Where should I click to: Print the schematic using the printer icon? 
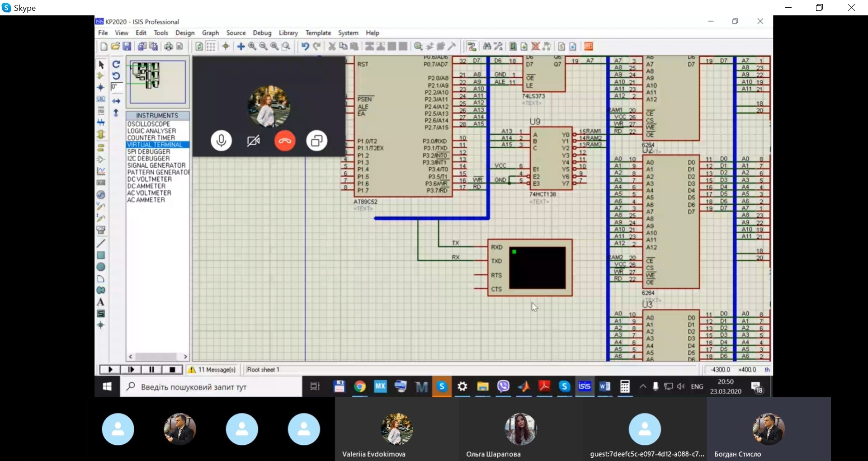point(168,47)
